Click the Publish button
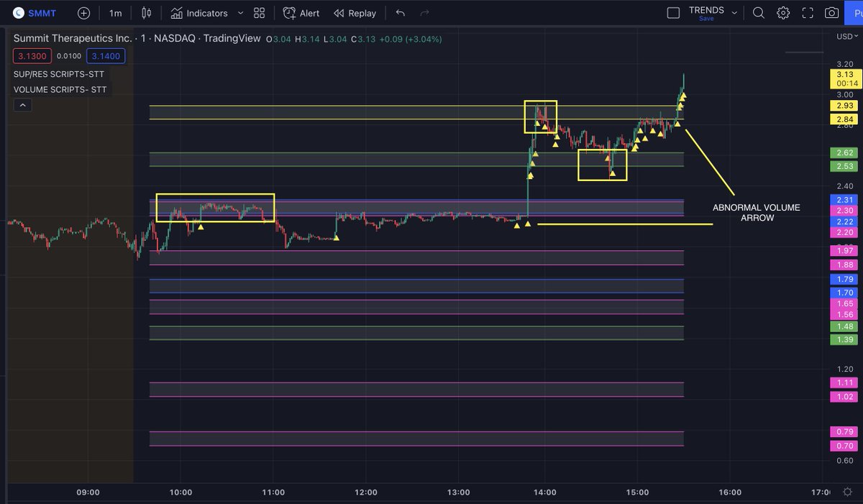This screenshot has width=863, height=504. point(854,13)
